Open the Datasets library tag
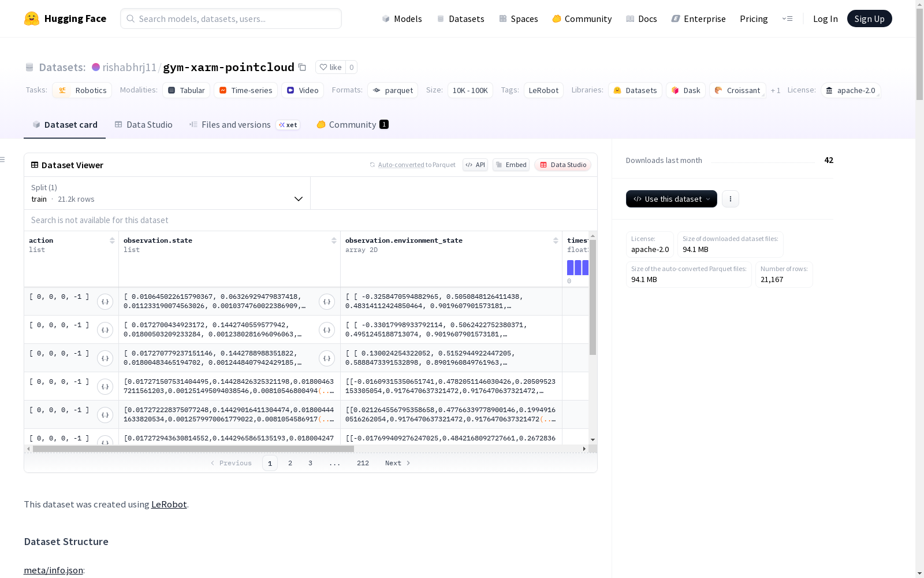This screenshot has height=578, width=924. [635, 90]
